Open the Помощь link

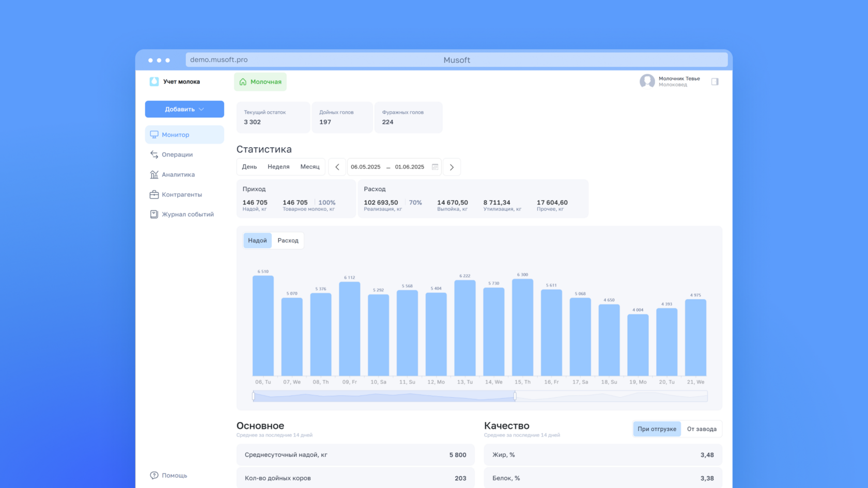pyautogui.click(x=169, y=475)
